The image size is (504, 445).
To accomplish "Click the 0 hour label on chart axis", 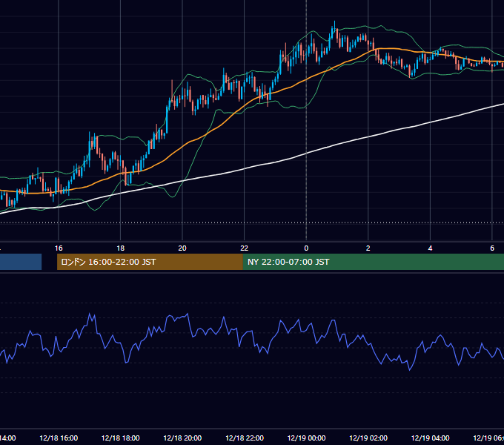I will [306, 248].
